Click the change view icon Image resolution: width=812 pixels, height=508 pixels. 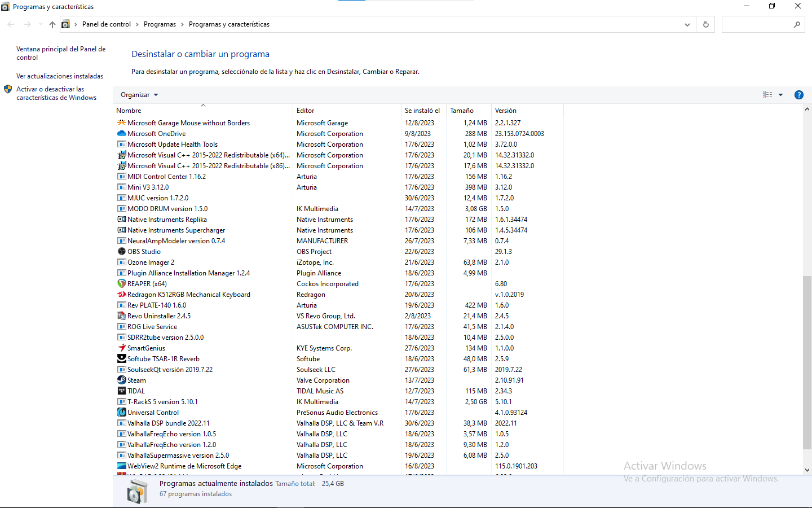767,95
